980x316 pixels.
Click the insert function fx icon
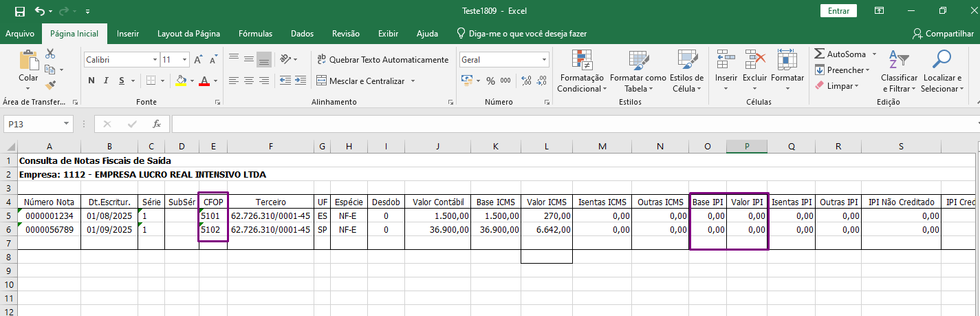[157, 124]
